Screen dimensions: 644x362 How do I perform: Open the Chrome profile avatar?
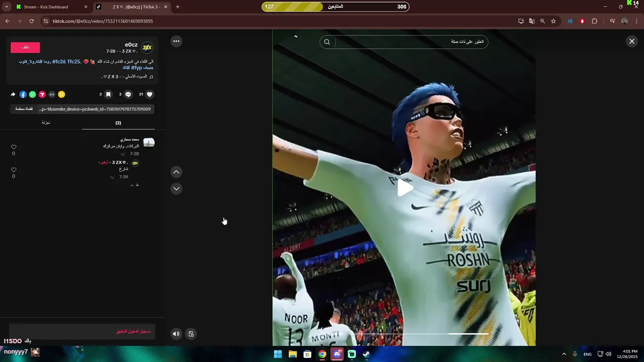coord(624,21)
